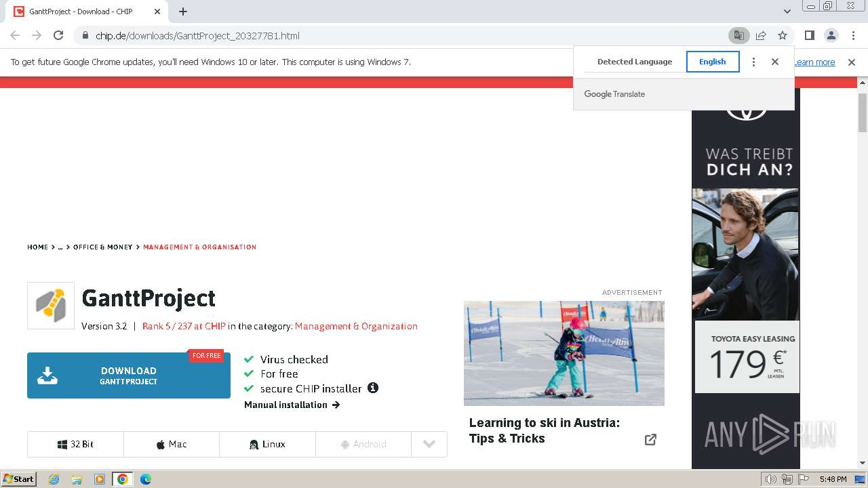Dismiss the Chrome update notification bar
868x488 pixels.
pyautogui.click(x=852, y=62)
